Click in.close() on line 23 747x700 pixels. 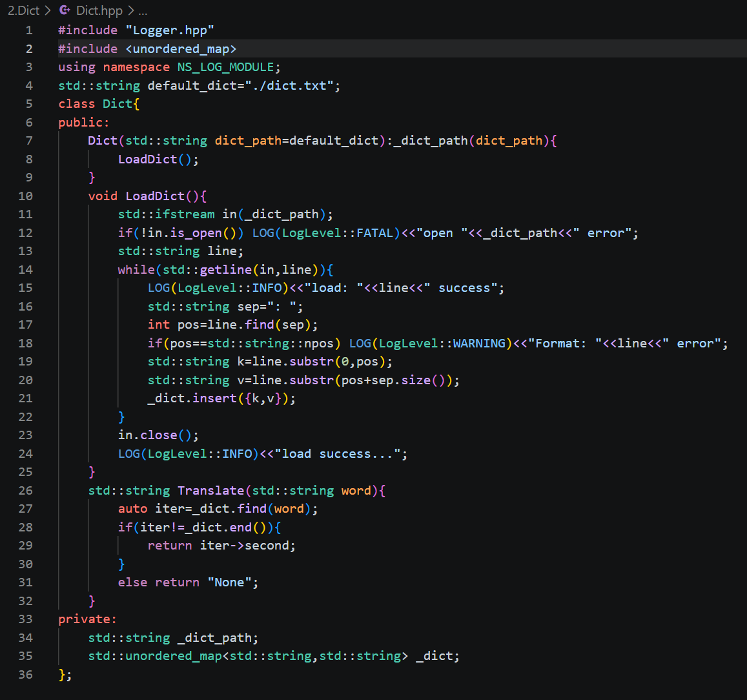point(154,435)
